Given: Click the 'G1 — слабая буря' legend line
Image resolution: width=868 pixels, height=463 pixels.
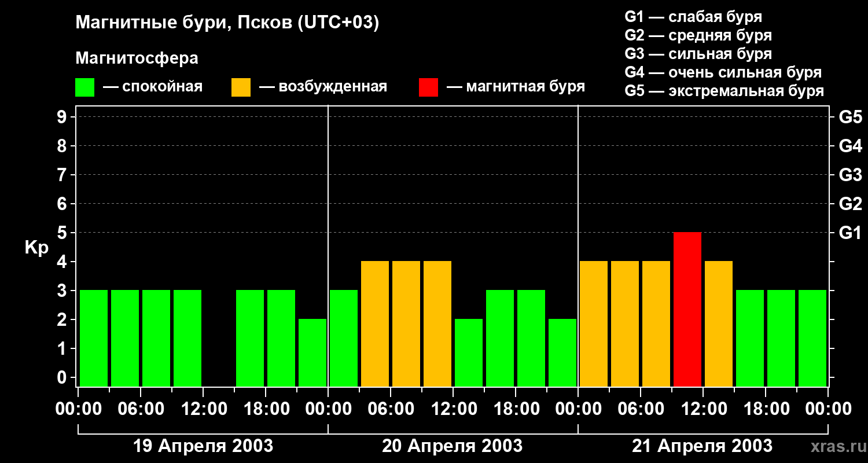Looking at the screenshot, I should pos(693,17).
